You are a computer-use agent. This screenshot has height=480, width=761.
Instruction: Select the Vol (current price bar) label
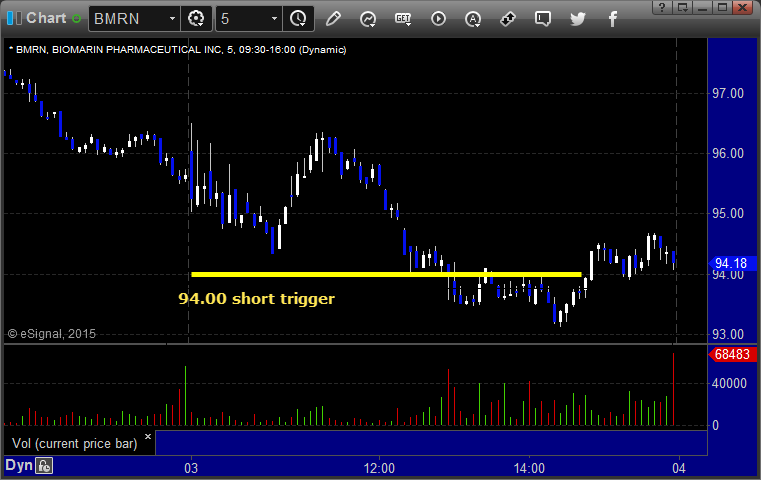75,444
